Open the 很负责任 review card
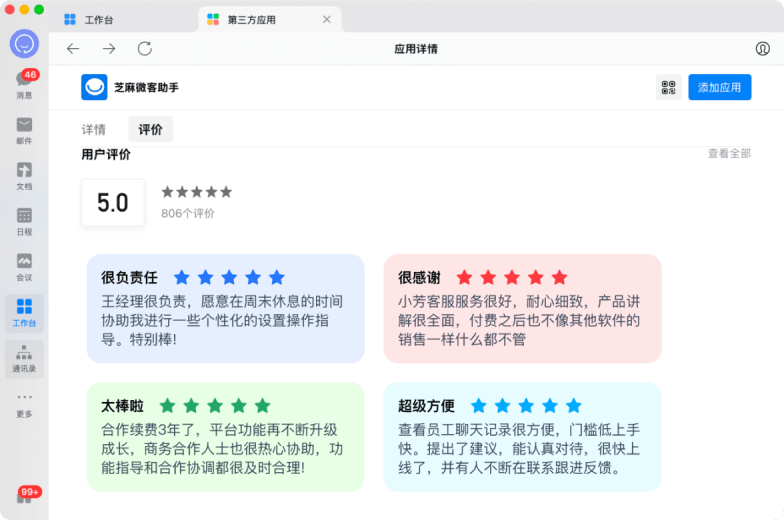784x520 pixels. click(225, 308)
